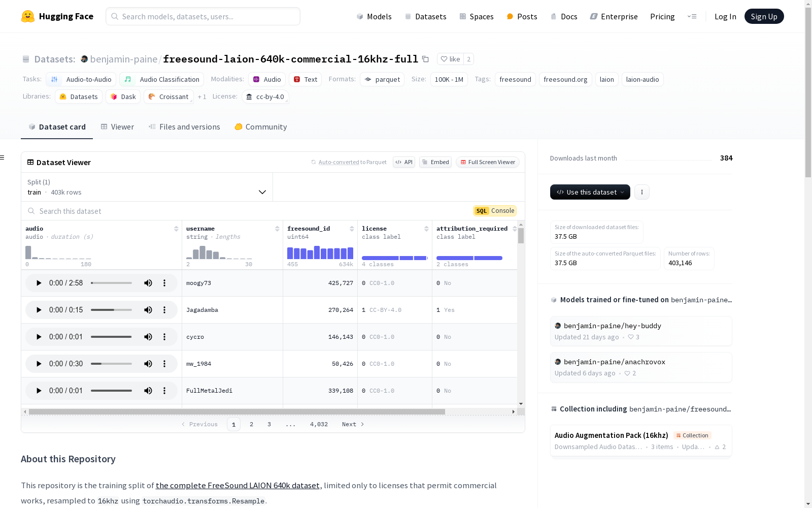Open the SQL Console

click(495, 211)
